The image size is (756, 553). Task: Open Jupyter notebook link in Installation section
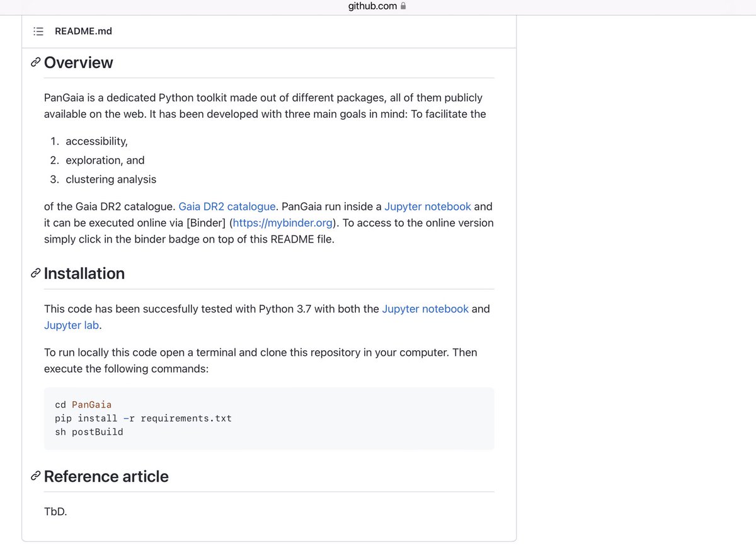click(x=425, y=309)
